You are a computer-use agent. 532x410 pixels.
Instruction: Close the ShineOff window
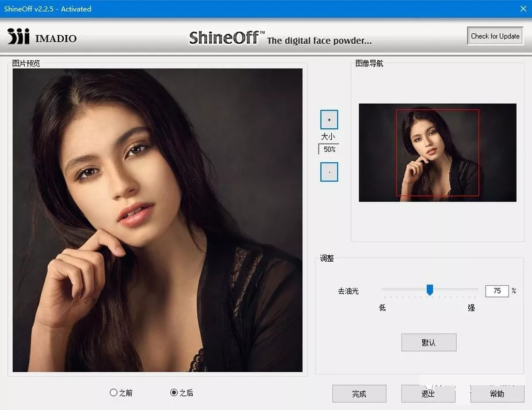point(523,9)
